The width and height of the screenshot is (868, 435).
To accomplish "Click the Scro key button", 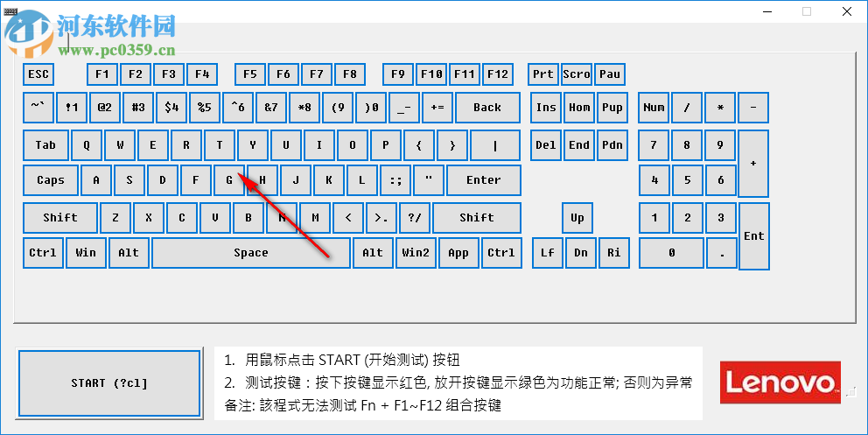I will [577, 74].
